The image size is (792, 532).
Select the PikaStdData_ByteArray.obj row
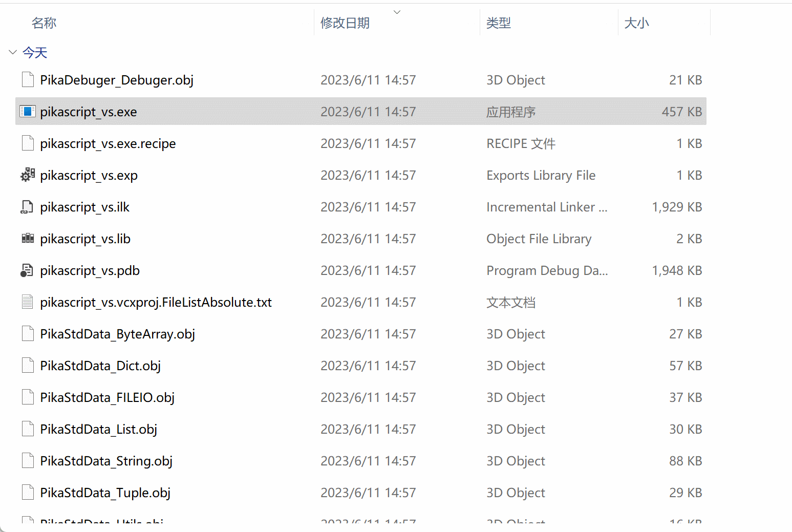(117, 333)
